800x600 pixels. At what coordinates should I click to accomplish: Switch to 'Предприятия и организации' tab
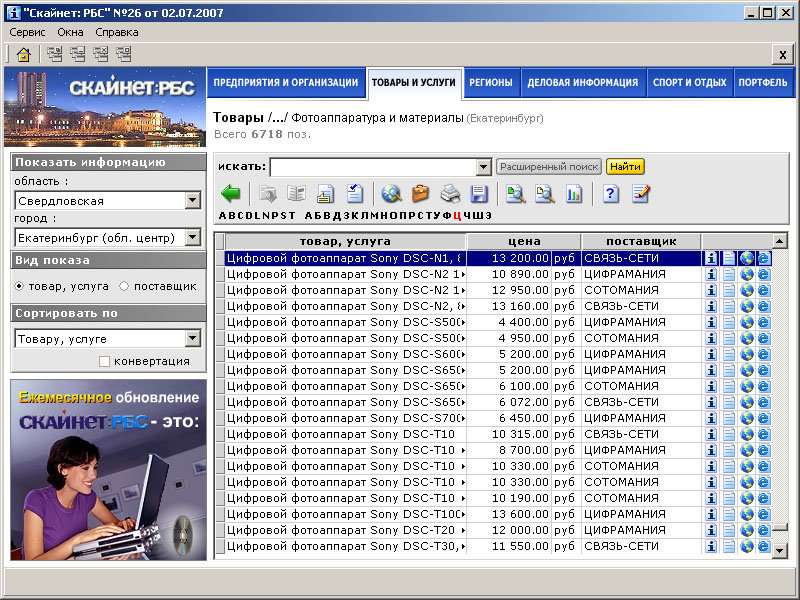[286, 83]
